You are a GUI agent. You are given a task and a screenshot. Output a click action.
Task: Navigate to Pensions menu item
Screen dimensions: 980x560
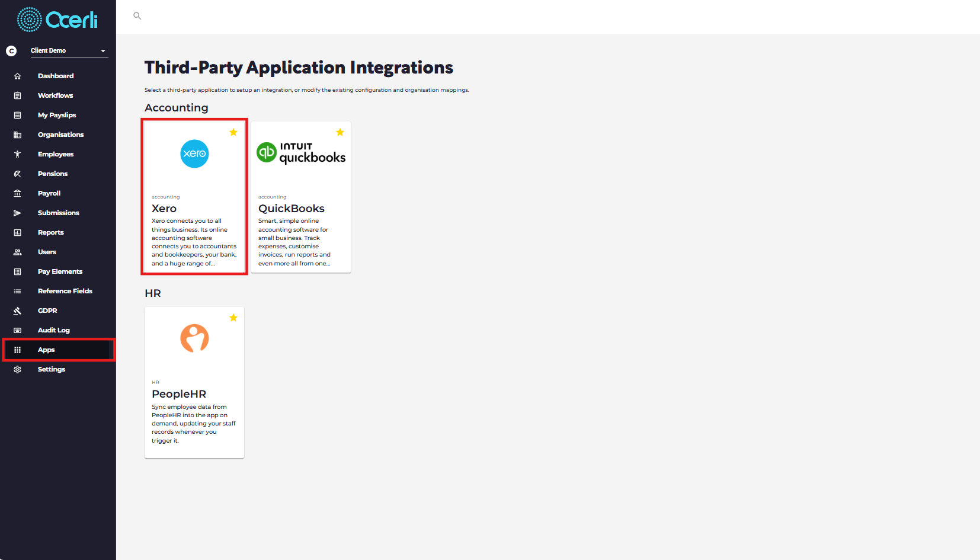pos(53,174)
